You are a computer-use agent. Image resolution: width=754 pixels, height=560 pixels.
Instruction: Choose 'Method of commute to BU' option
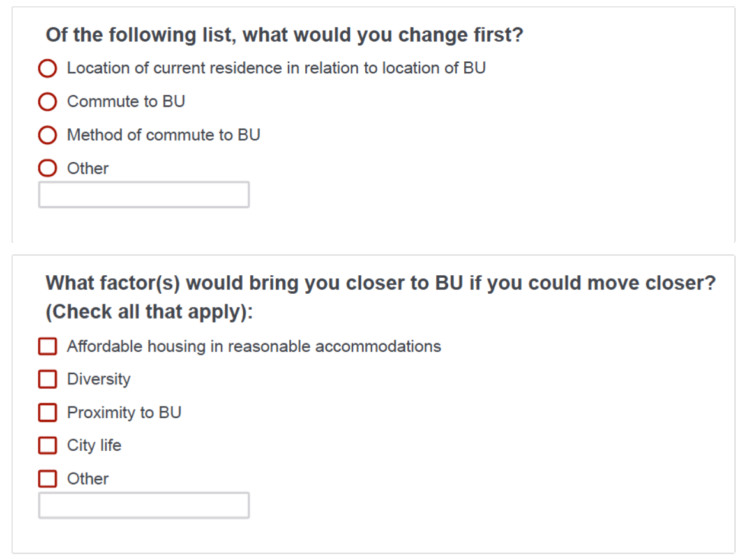pos(47,135)
